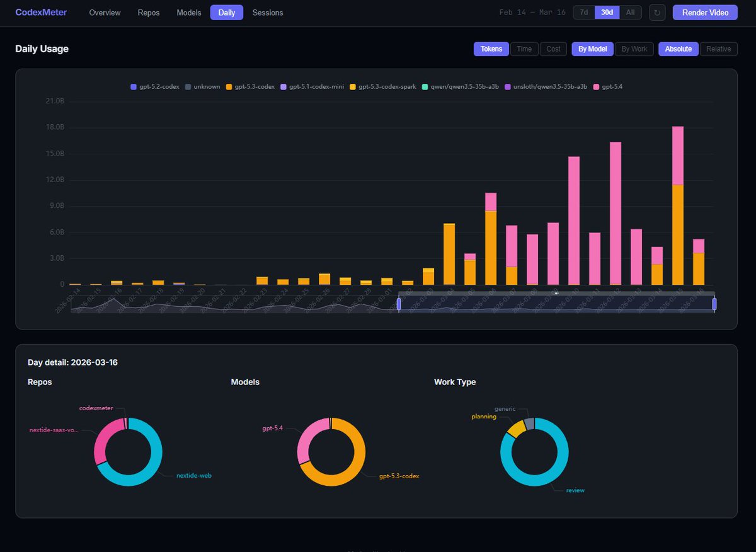756x552 pixels.
Task: Click the codexmeter donut label
Action: click(96, 408)
